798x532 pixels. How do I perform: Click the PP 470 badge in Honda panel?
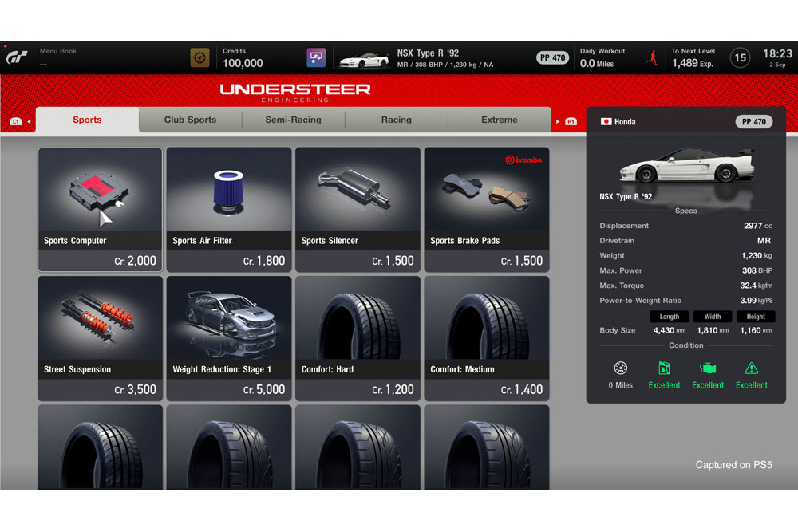[x=754, y=121]
